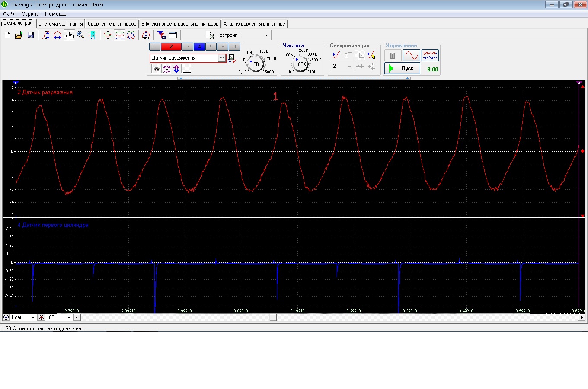The width and height of the screenshot is (588, 389).
Task: Select rising edge sync mode icon
Action: pos(336,55)
